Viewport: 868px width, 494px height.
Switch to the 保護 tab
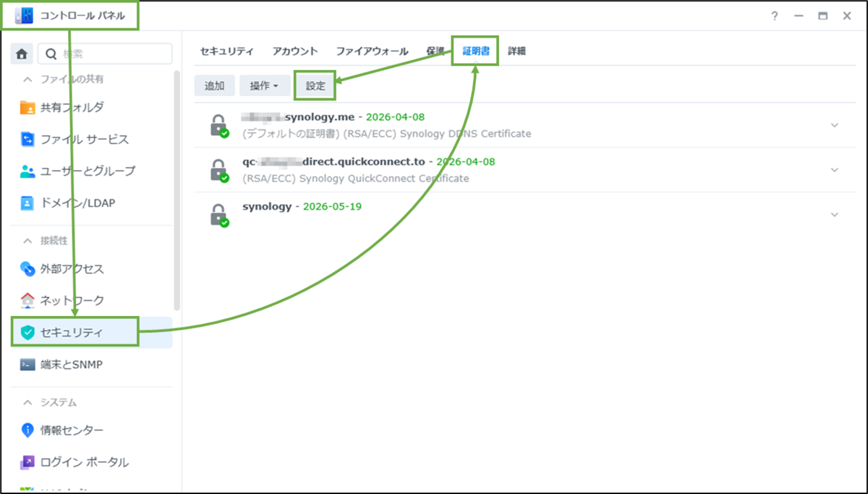click(x=435, y=51)
